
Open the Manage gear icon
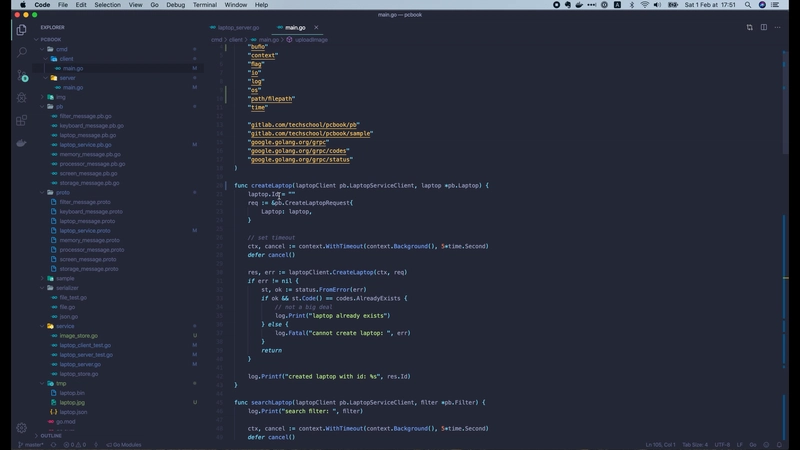pyautogui.click(x=21, y=428)
